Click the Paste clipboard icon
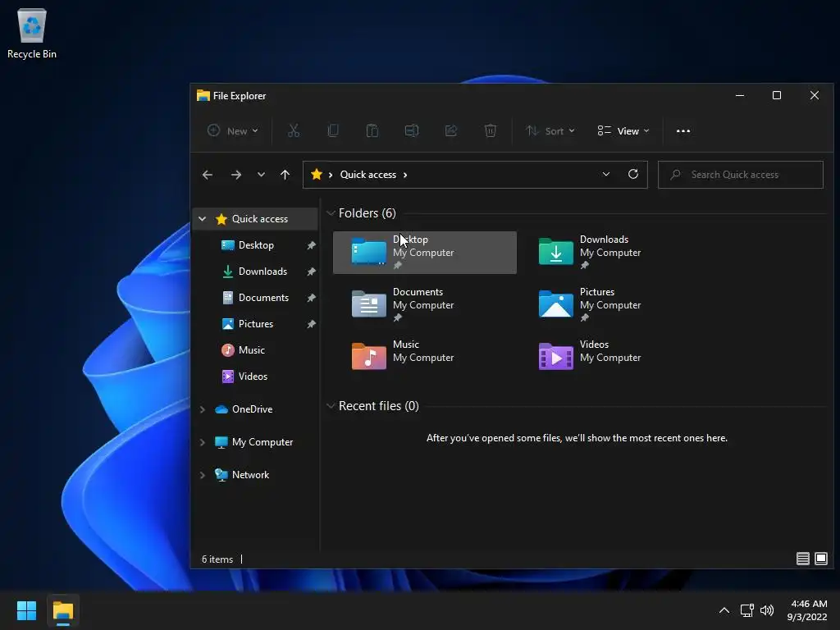 point(372,130)
